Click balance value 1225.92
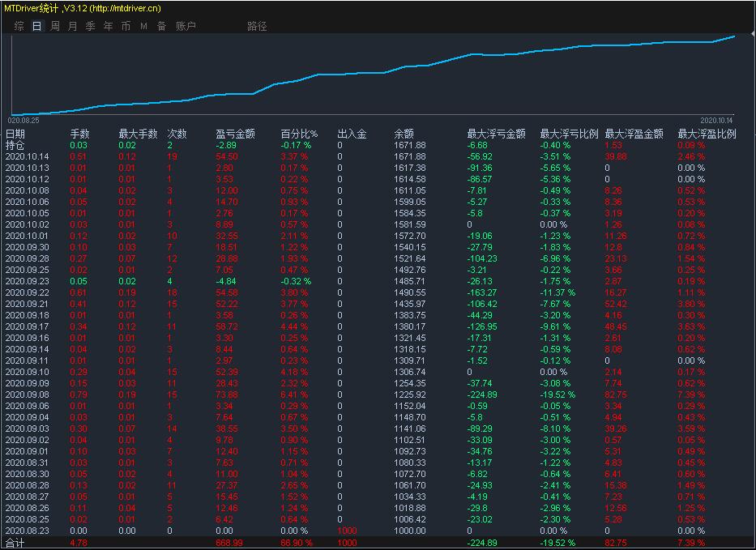 [410, 394]
